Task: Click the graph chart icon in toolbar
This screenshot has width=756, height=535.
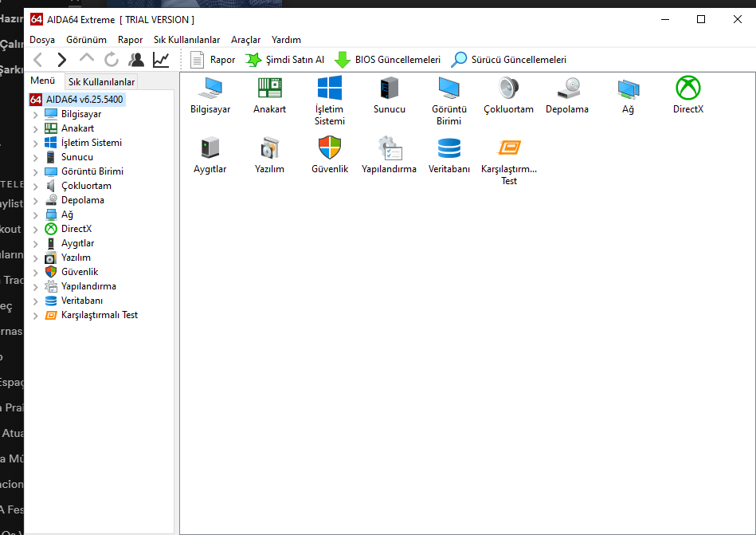Action: coord(161,60)
